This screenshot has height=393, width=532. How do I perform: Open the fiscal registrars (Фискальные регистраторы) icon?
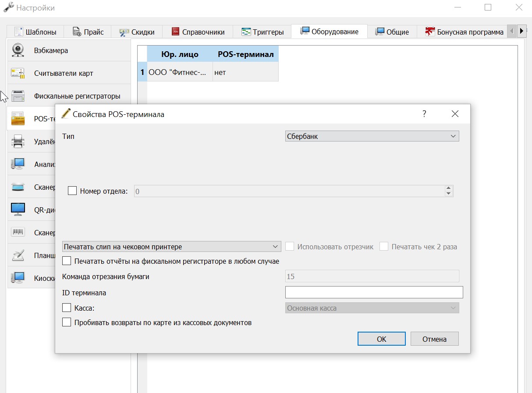(x=18, y=96)
